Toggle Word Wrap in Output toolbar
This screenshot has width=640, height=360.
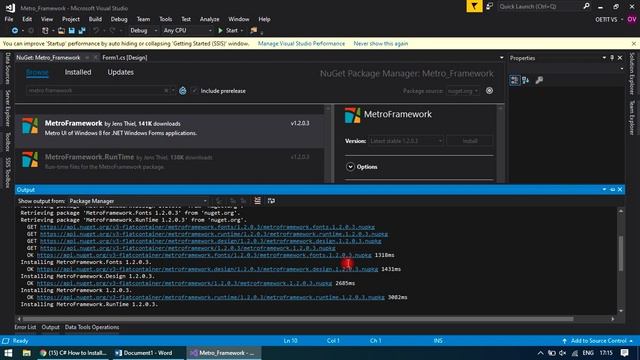(271, 201)
